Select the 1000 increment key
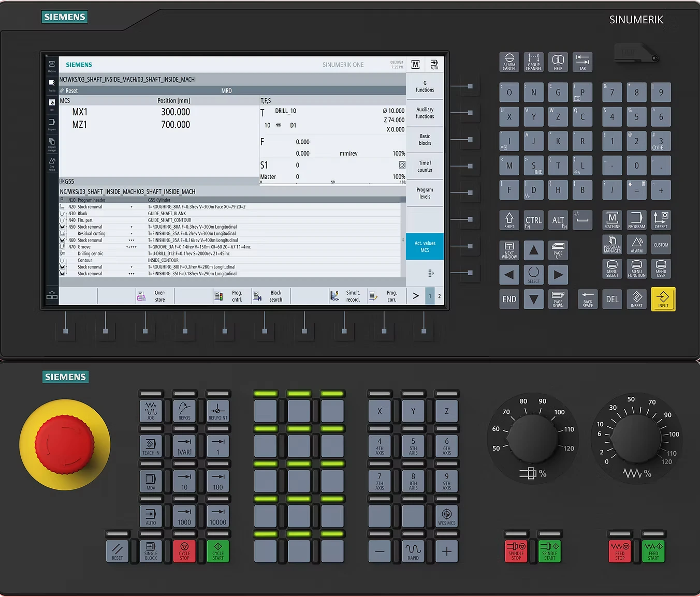700x597 pixels. [x=184, y=516]
